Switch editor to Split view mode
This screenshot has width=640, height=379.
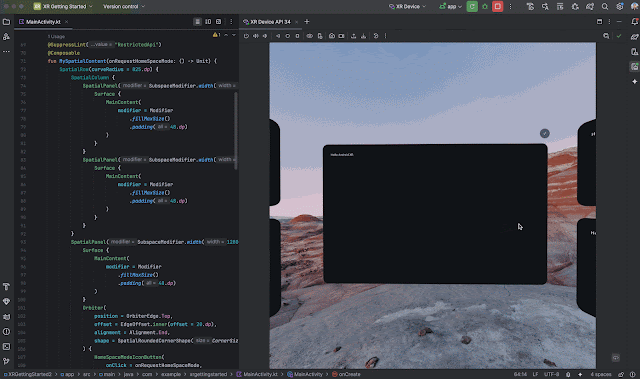(208, 22)
